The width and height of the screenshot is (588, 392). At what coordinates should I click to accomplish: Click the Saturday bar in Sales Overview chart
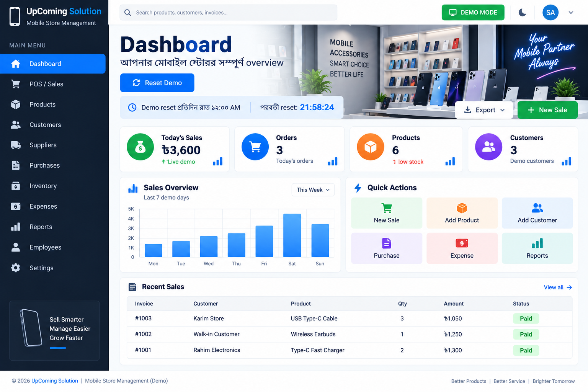point(292,235)
